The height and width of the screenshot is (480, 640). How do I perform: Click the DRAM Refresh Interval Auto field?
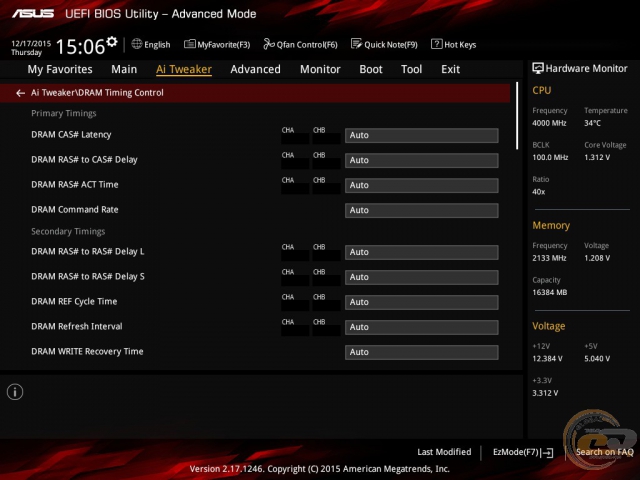click(x=422, y=327)
